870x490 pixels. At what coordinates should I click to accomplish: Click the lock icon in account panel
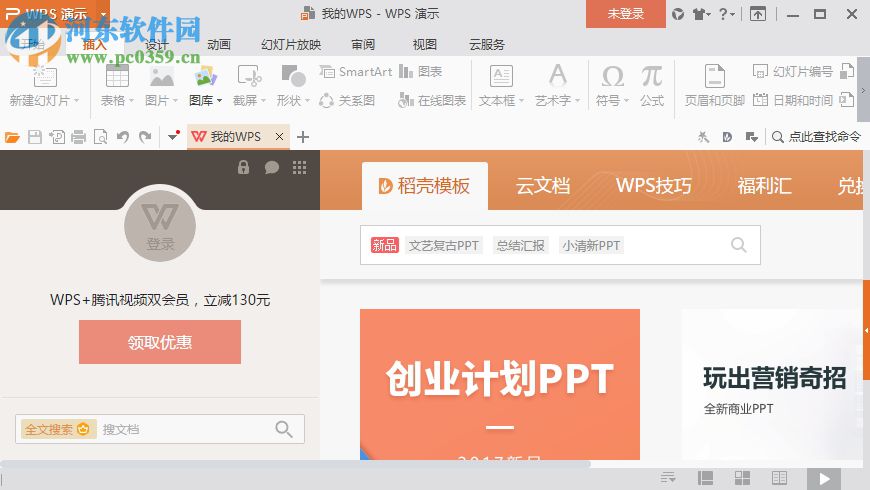(x=244, y=167)
